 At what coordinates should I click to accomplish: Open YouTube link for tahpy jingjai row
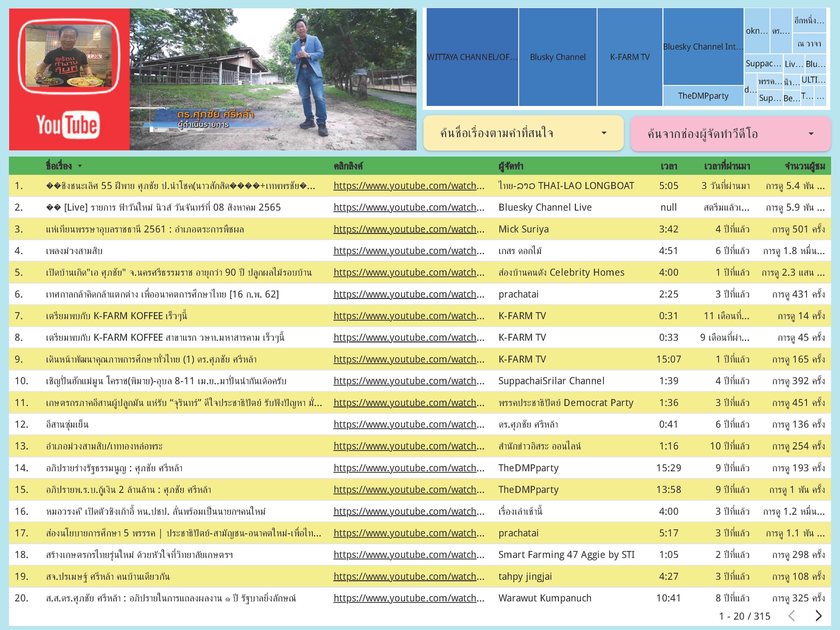click(x=409, y=576)
